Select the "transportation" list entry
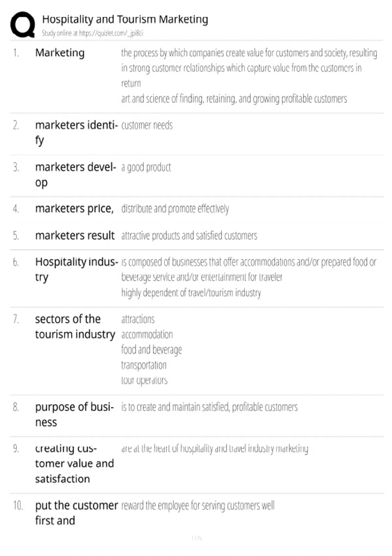Screen dimensions: 392x556 click(x=144, y=365)
